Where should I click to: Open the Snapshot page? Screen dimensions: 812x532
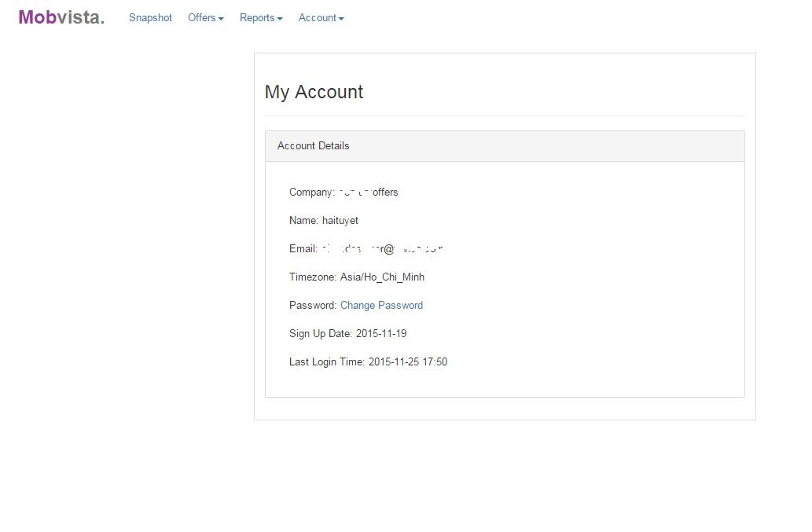coord(150,17)
